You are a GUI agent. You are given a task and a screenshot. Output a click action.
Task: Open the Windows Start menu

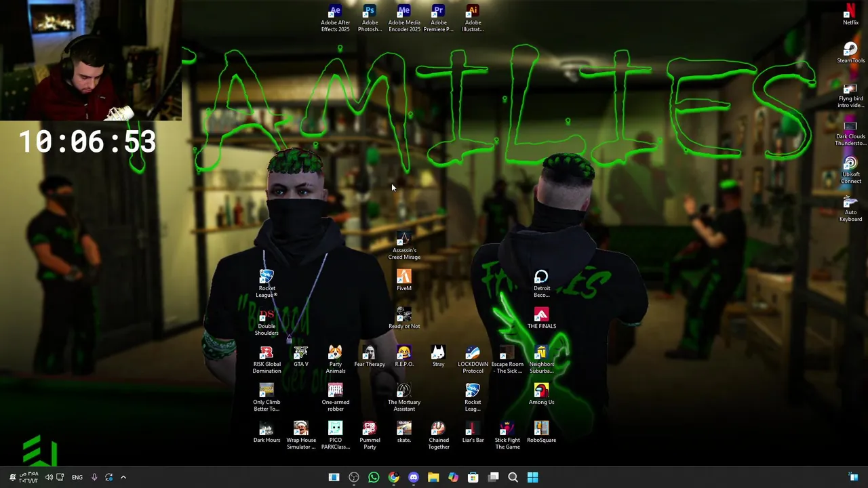click(x=533, y=477)
